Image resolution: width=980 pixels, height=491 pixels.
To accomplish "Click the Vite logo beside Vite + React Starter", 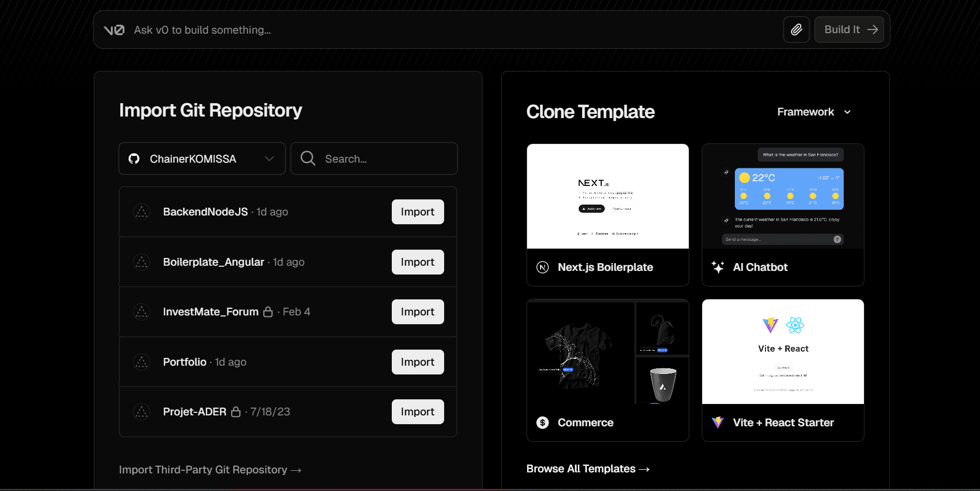I will pos(718,422).
